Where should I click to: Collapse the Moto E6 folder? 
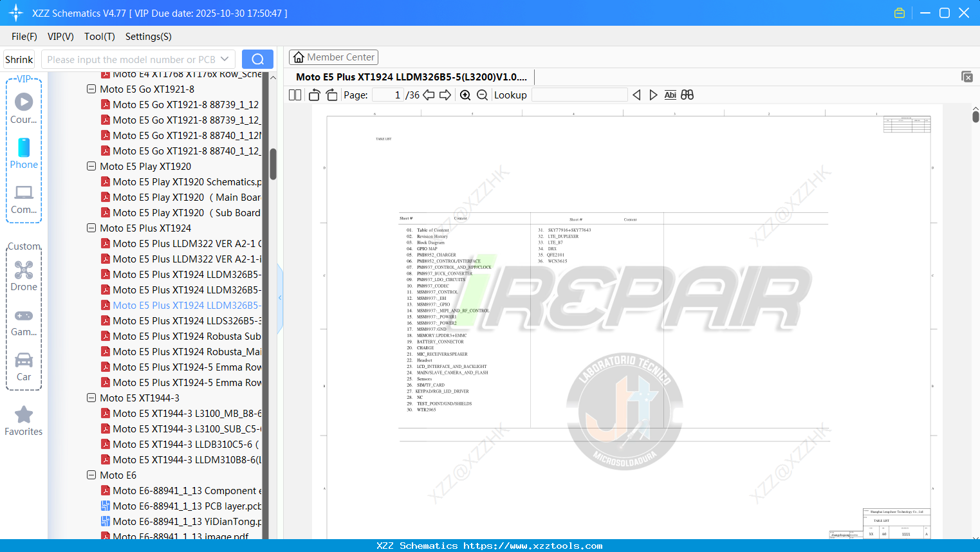[x=91, y=475]
